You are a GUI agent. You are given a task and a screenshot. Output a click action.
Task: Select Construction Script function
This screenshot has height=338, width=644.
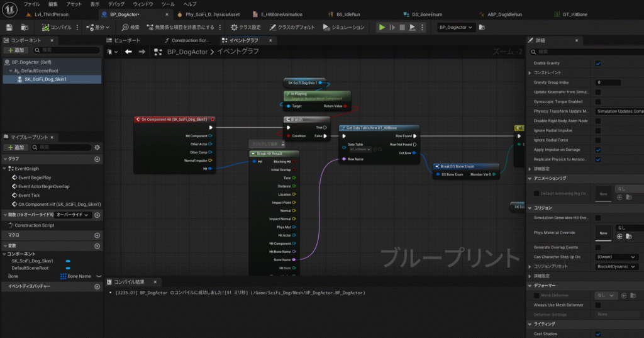34,225
